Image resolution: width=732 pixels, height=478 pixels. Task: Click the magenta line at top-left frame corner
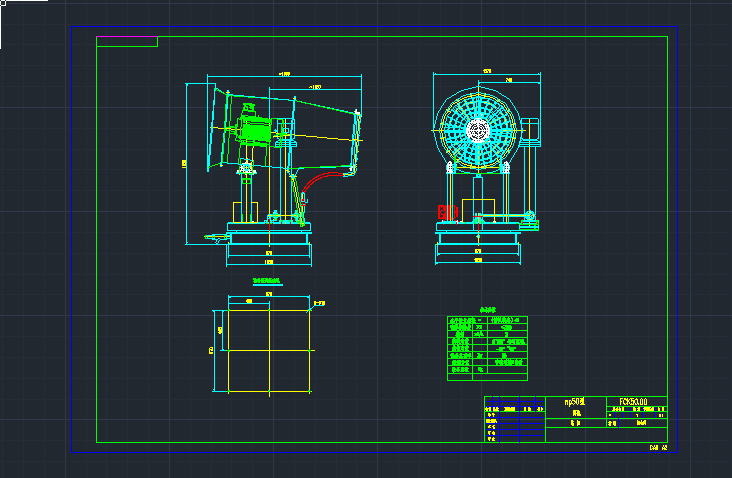pos(127,36)
